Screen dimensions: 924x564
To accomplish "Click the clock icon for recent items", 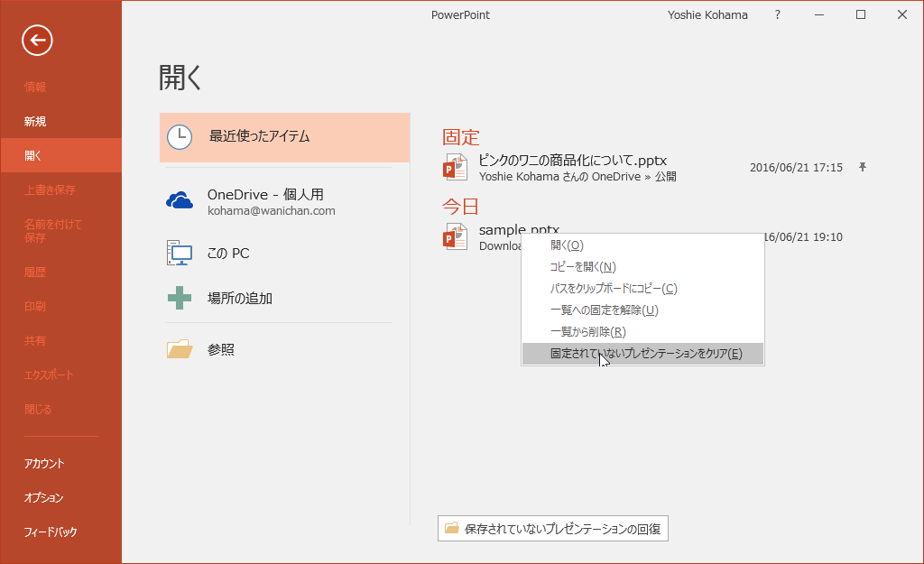I will pyautogui.click(x=180, y=137).
